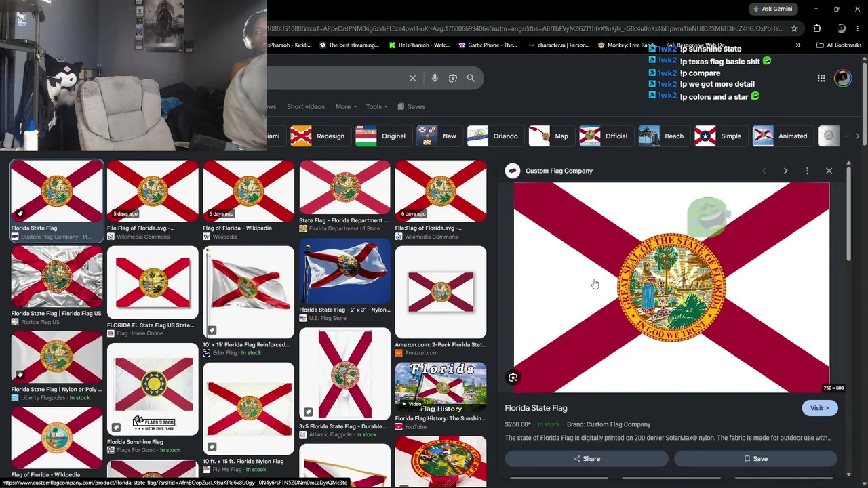Expand the More search filters dropdown
Image resolution: width=868 pixels, height=488 pixels.
click(346, 106)
